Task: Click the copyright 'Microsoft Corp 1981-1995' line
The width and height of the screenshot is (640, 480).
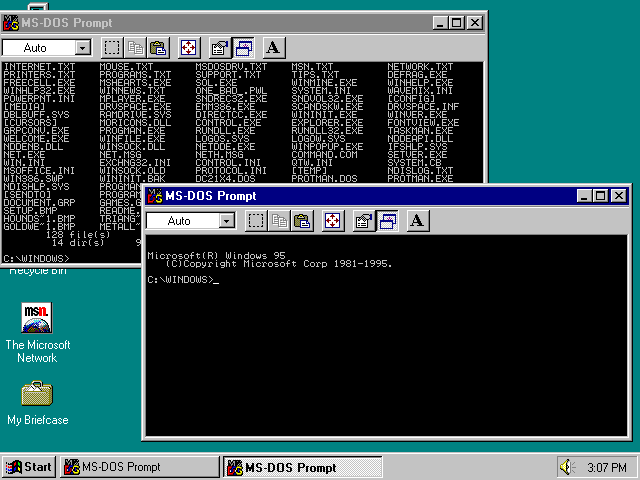Action: point(279,264)
